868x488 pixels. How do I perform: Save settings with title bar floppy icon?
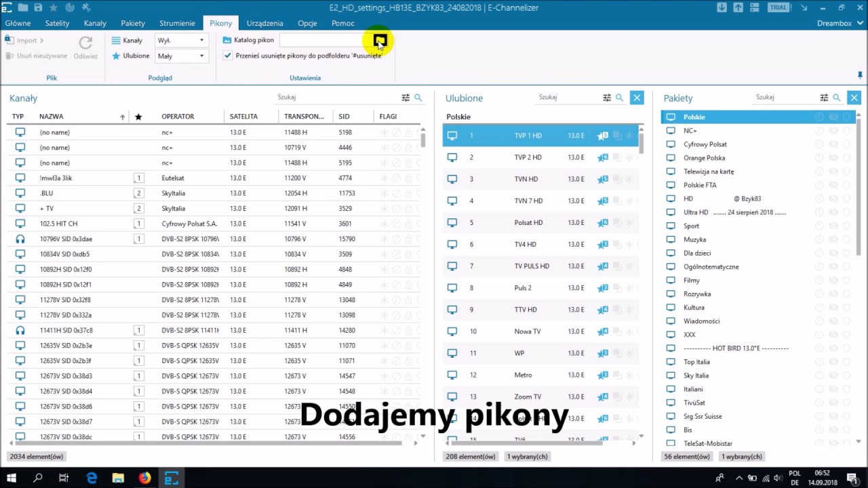pos(39,7)
